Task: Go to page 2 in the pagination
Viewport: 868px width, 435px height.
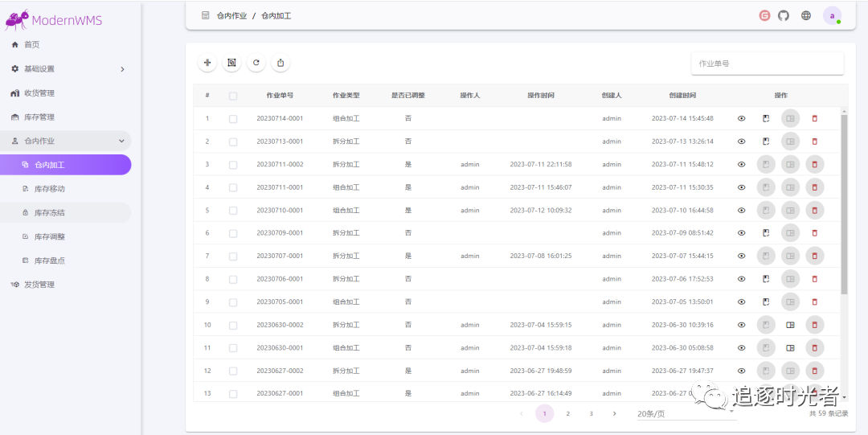Action: pyautogui.click(x=568, y=413)
